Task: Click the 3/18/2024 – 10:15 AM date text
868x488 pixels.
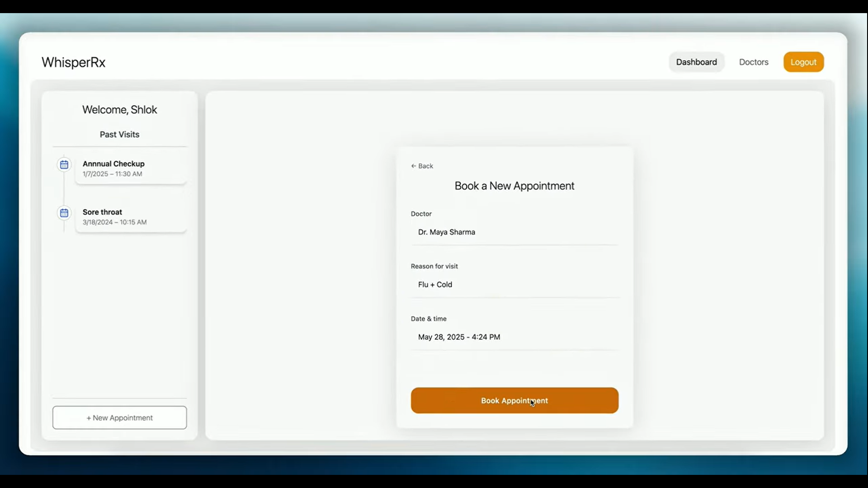Action: [x=114, y=222]
